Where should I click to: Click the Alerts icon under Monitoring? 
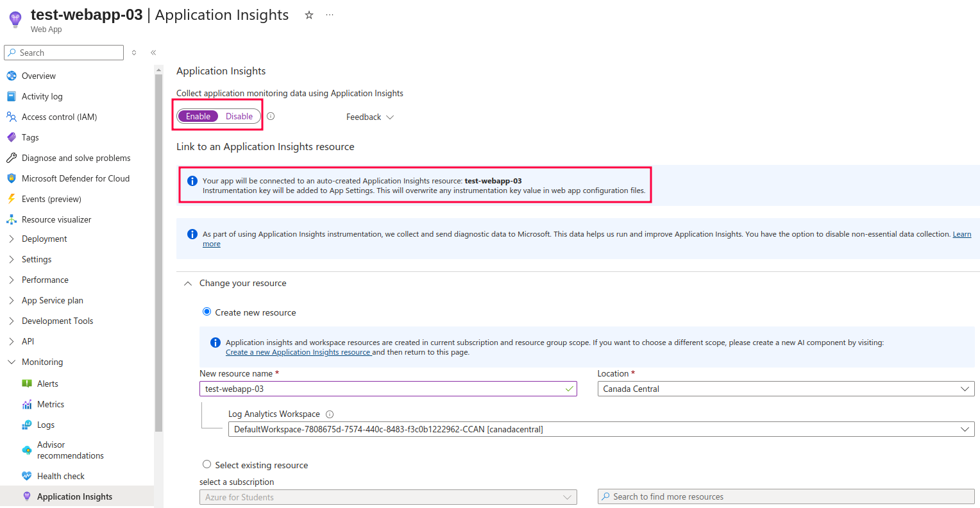(27, 384)
